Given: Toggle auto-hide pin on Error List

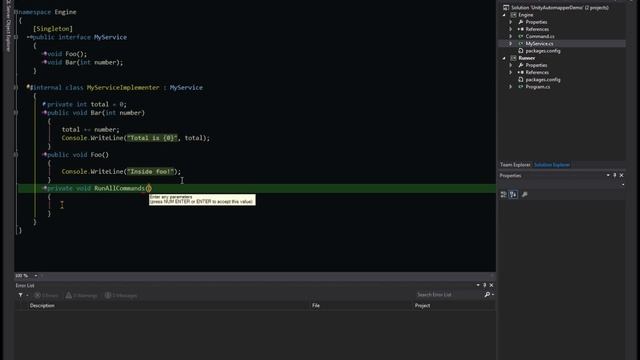Looking at the screenshot, I should pyautogui.click(x=484, y=285).
